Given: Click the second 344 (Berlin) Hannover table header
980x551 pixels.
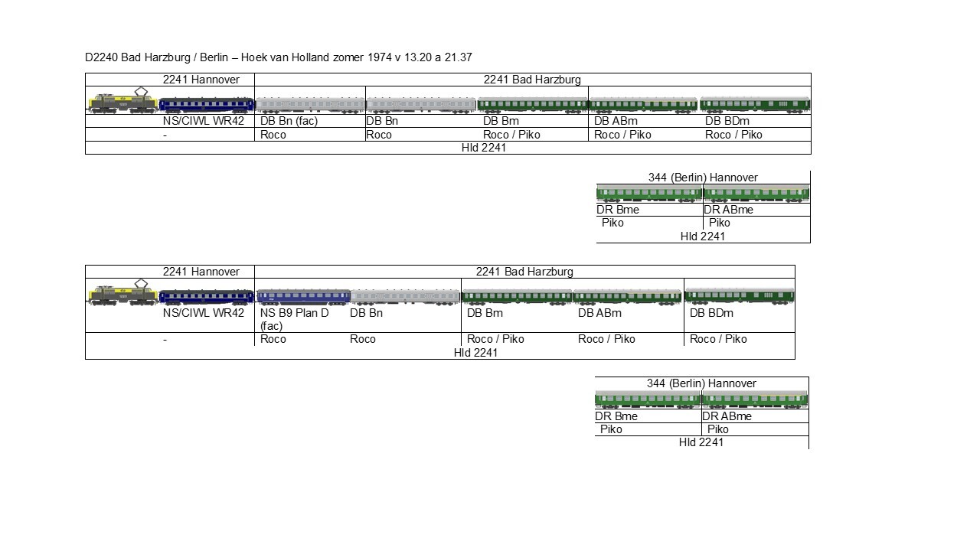Looking at the screenshot, I should click(x=701, y=383).
